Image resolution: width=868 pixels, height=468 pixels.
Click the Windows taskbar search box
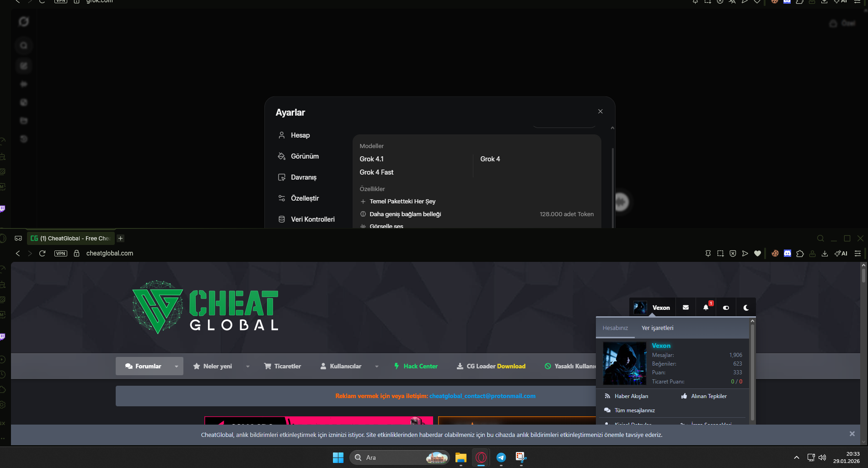[399, 457]
